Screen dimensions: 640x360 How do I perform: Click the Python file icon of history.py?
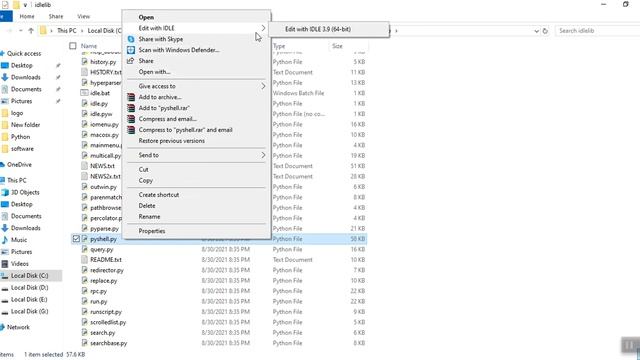[x=84, y=62]
